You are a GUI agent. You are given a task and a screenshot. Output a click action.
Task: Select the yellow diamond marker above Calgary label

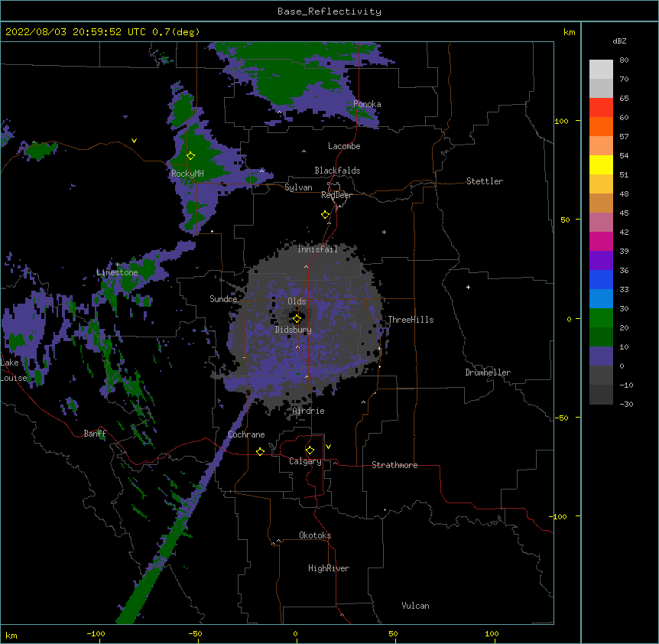click(310, 450)
